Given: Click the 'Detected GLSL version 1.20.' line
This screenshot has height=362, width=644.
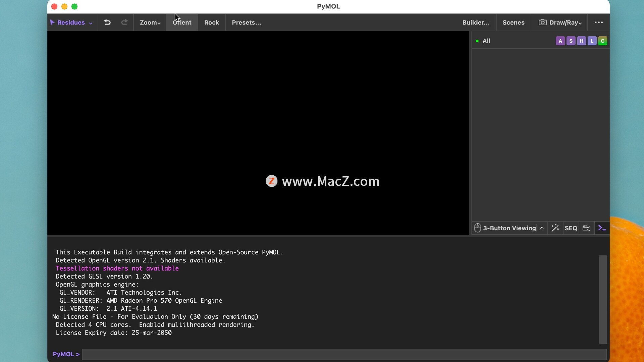Looking at the screenshot, I should click(104, 277).
